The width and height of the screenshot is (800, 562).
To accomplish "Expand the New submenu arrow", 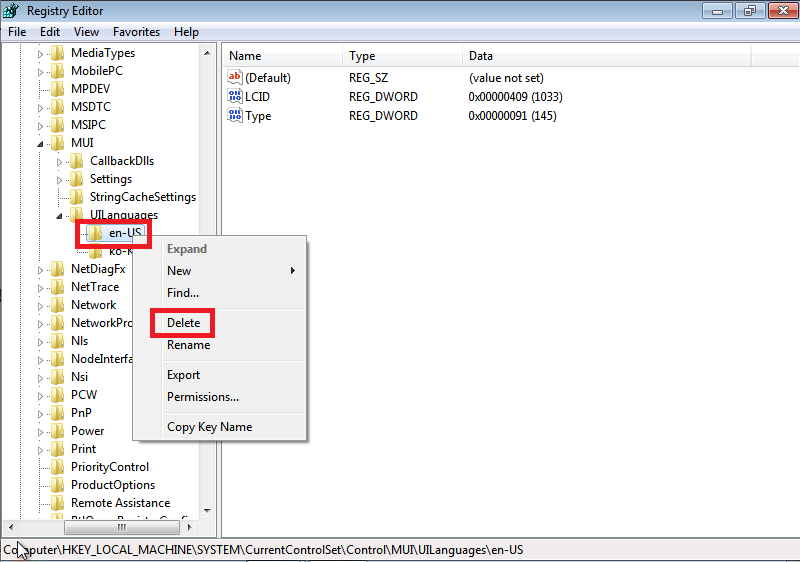I will point(292,271).
